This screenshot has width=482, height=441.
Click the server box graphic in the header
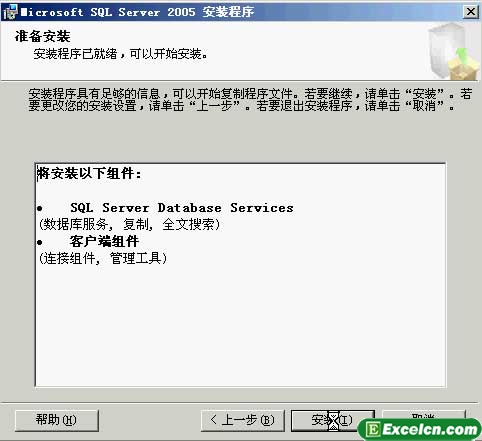tap(452, 51)
